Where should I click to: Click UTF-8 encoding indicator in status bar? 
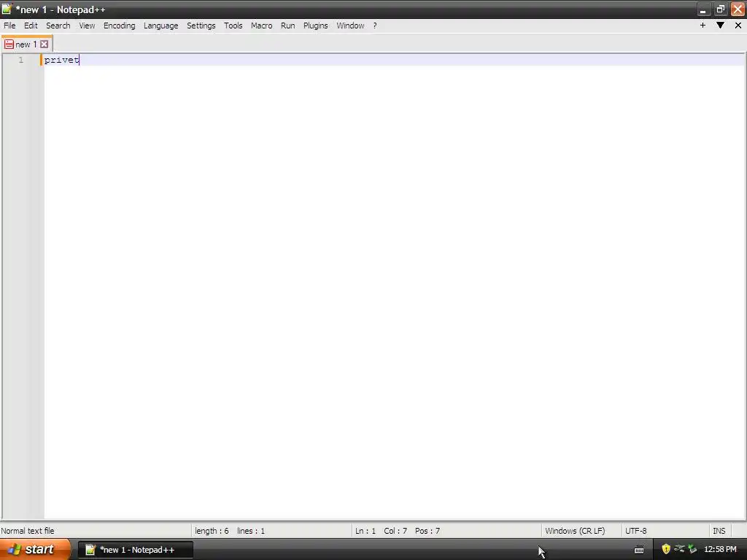(635, 531)
